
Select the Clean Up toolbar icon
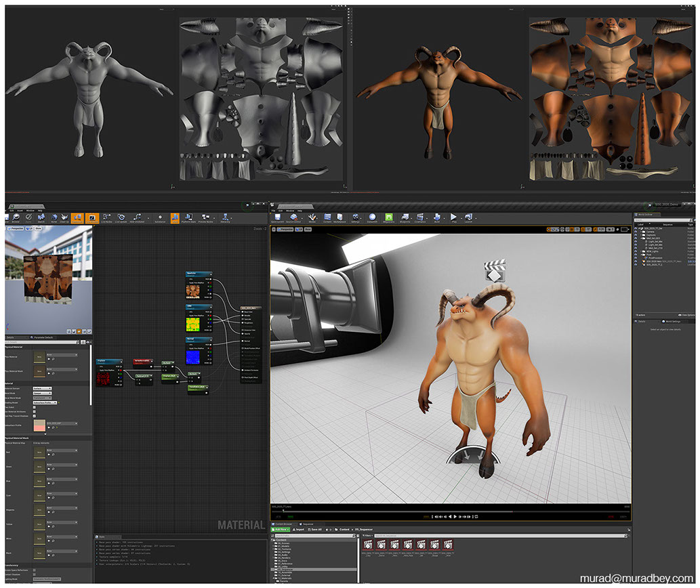[x=64, y=217]
